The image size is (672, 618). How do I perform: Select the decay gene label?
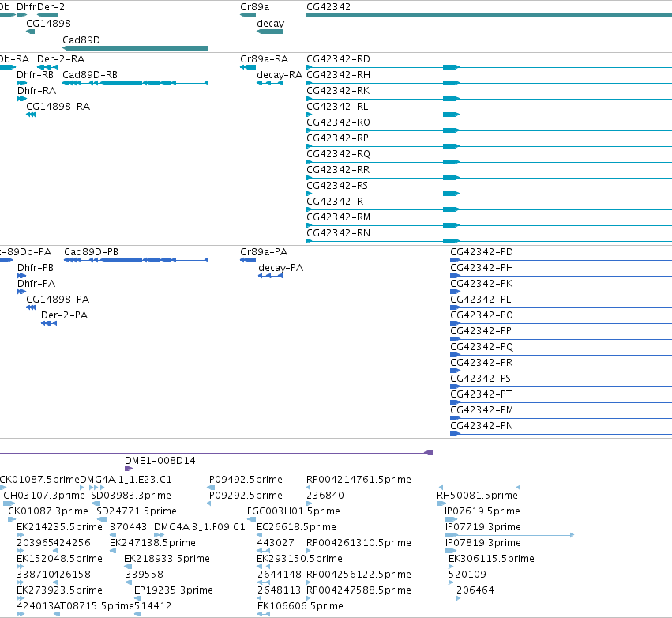270,24
